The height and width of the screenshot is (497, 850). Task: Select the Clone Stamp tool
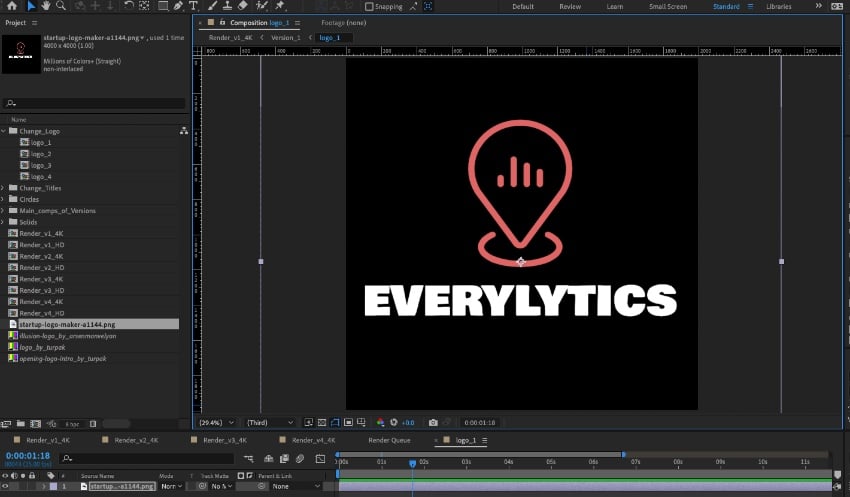(x=228, y=6)
